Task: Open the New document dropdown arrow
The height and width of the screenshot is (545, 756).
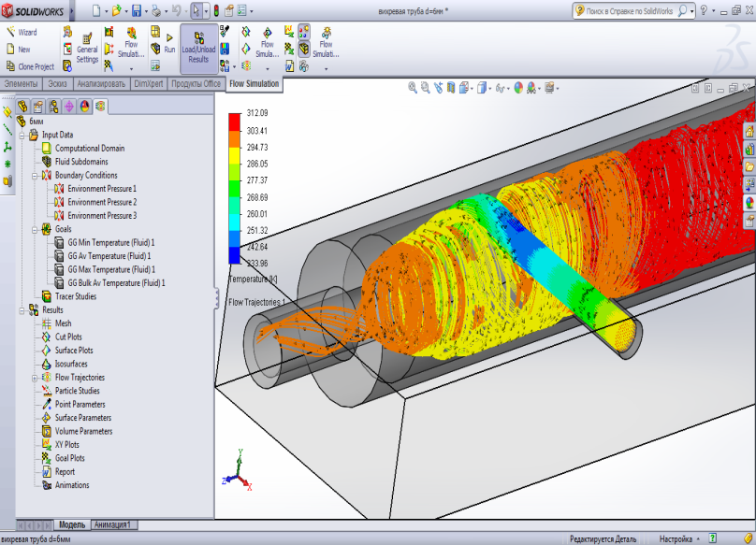Action: [x=106, y=11]
